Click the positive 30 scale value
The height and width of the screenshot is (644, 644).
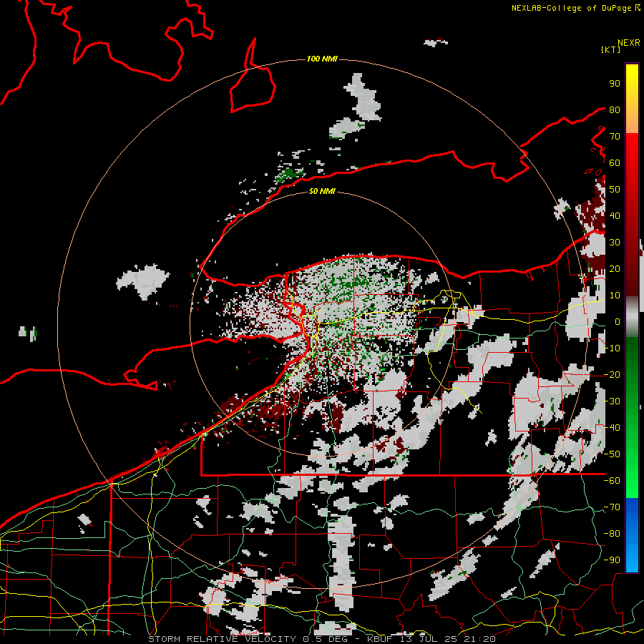[x=615, y=243]
